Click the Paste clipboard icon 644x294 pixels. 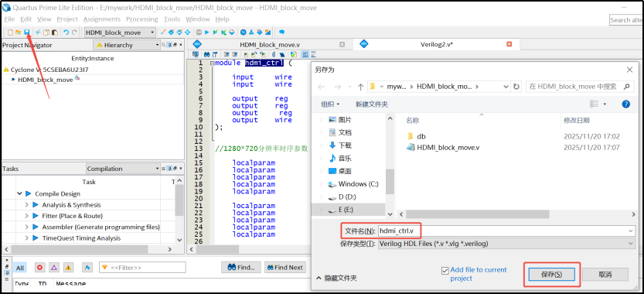pos(55,32)
